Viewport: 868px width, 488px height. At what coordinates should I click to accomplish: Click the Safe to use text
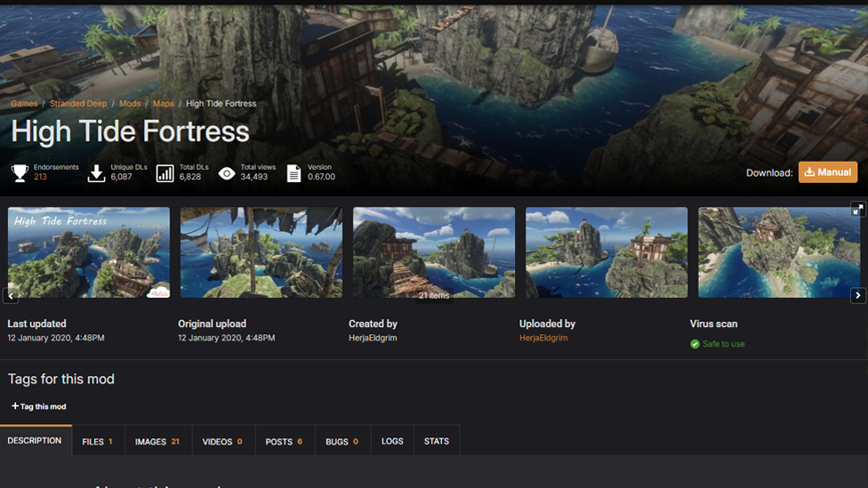[724, 344]
